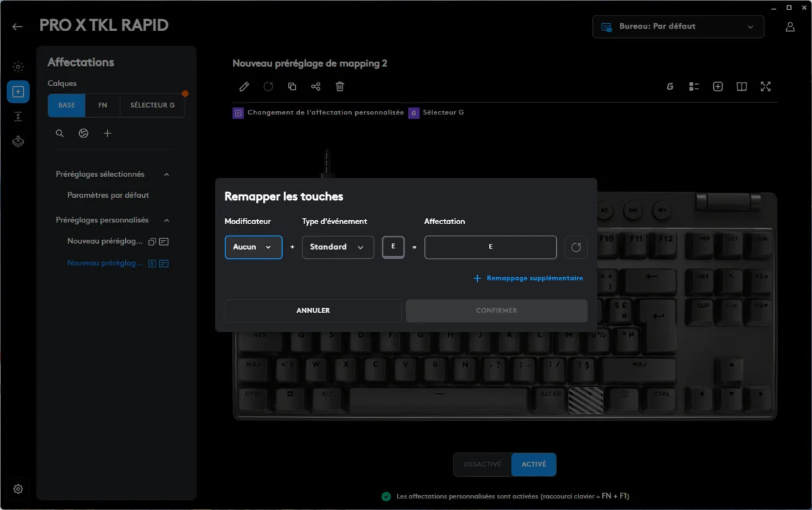Collapse the Préréglages personnalisés section
812x510 pixels.
(166, 219)
